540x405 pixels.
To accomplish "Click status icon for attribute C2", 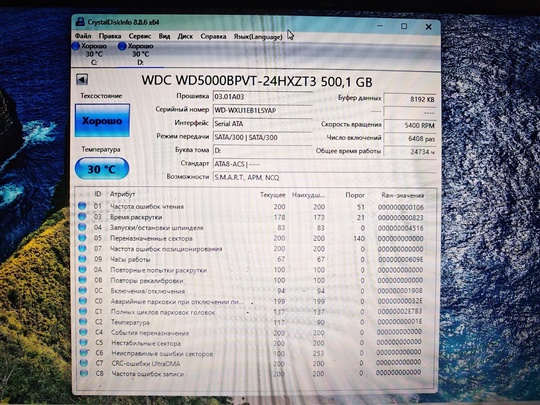I will tap(83, 321).
